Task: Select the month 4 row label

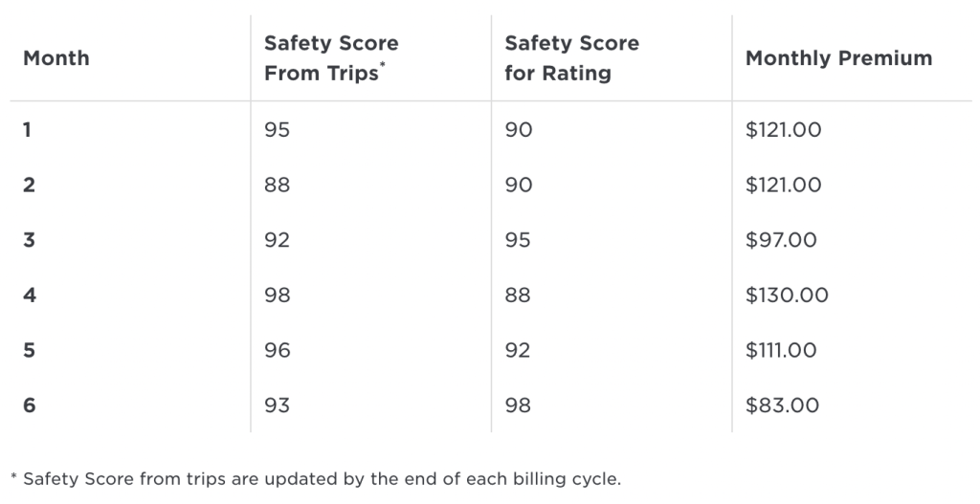Action: 30,295
